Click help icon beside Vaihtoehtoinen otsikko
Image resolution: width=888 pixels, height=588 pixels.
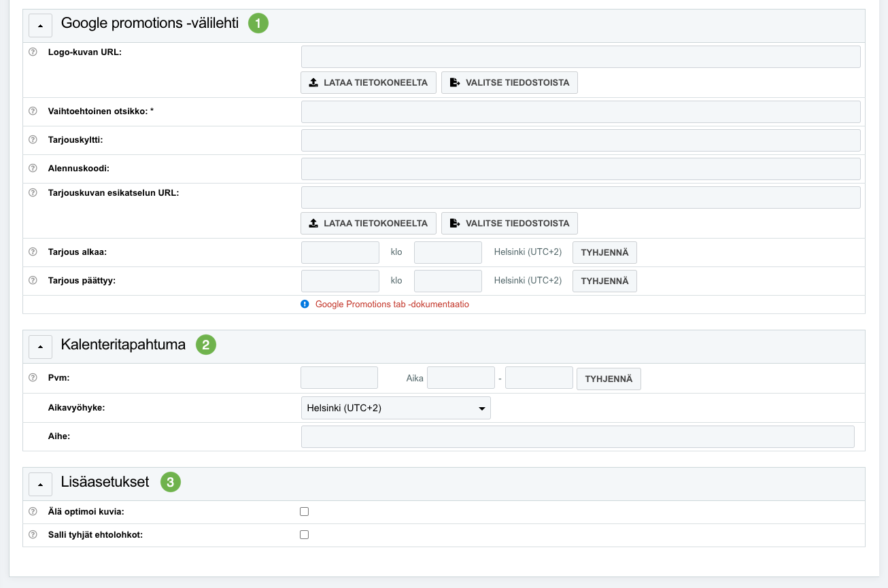(33, 111)
